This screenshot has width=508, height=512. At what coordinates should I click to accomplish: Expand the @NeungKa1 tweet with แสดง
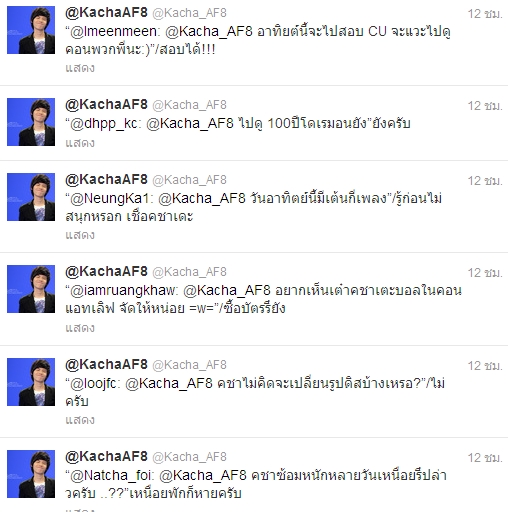[x=80, y=235]
